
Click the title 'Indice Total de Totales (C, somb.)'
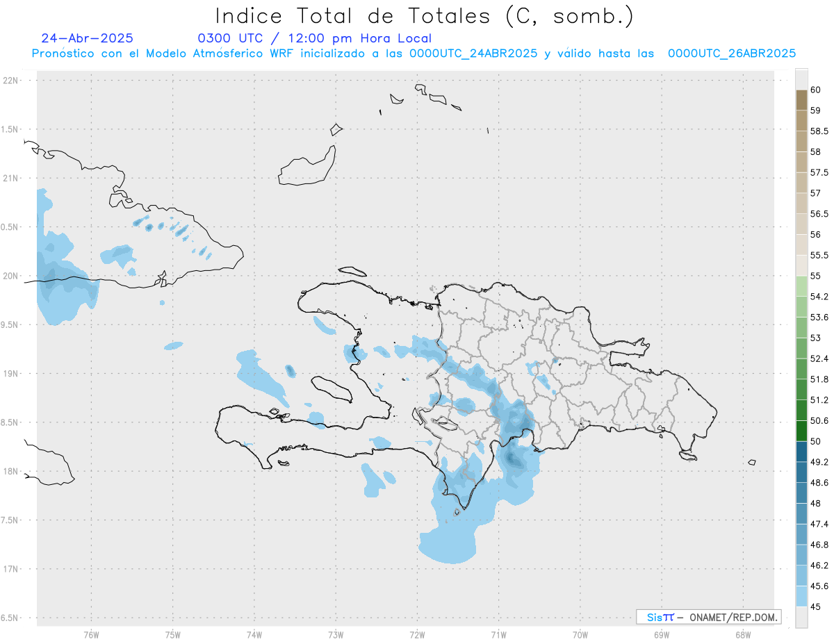(424, 16)
